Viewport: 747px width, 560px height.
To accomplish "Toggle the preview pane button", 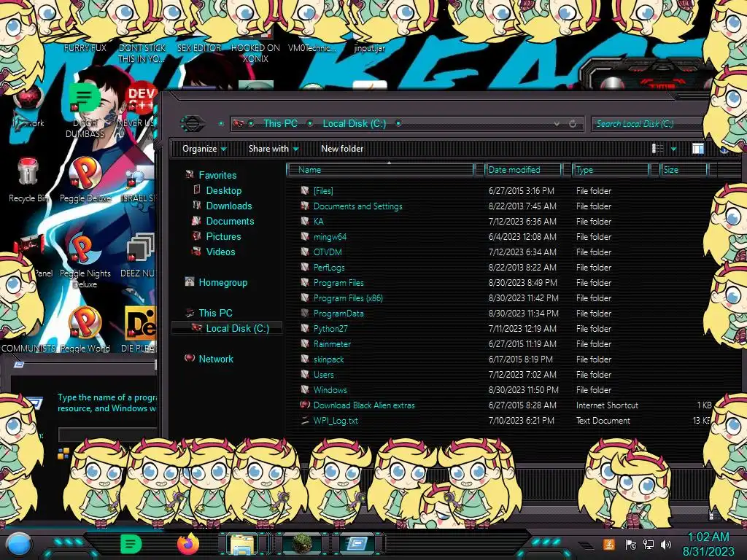I will pyautogui.click(x=698, y=149).
